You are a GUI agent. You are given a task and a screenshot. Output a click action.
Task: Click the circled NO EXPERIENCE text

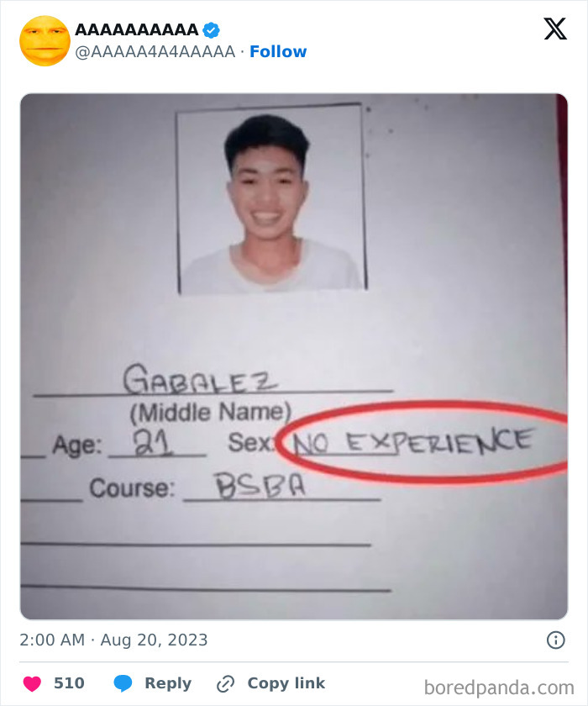coord(412,441)
